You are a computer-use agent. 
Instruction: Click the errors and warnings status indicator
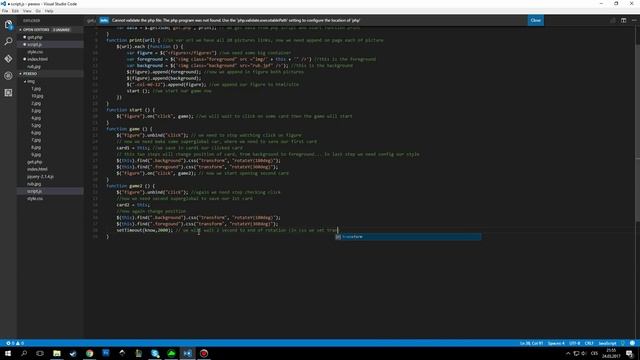click(15, 343)
